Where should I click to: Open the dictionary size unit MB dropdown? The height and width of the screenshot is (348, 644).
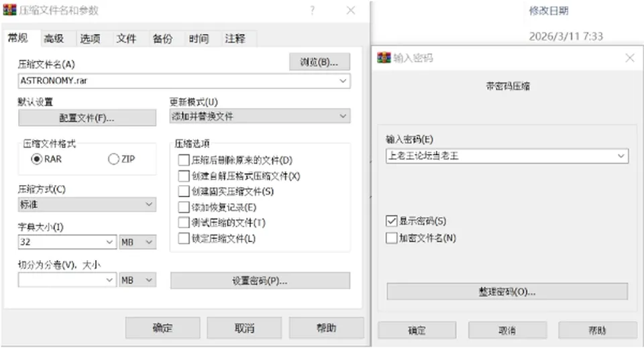coord(138,242)
